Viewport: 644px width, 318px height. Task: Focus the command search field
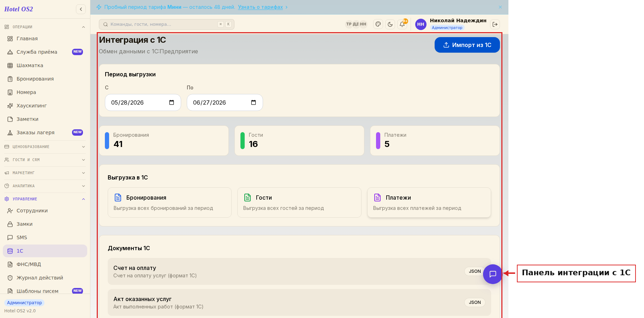pos(167,24)
